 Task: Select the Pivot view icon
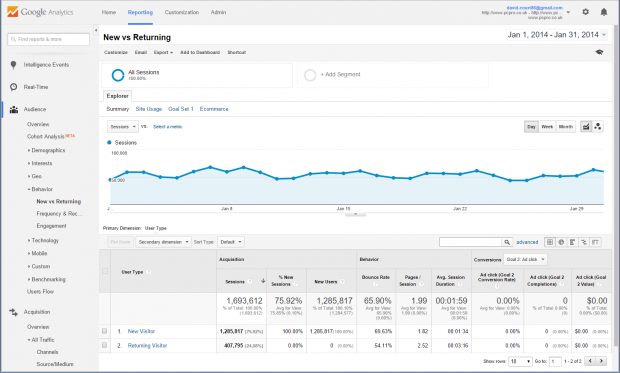[595, 242]
